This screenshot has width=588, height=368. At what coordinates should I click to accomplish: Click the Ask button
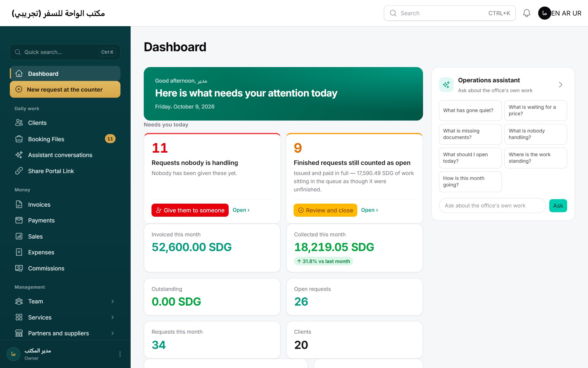pyautogui.click(x=558, y=206)
